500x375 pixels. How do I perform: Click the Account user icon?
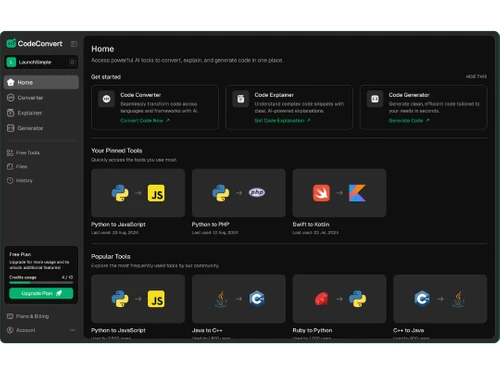point(10,330)
